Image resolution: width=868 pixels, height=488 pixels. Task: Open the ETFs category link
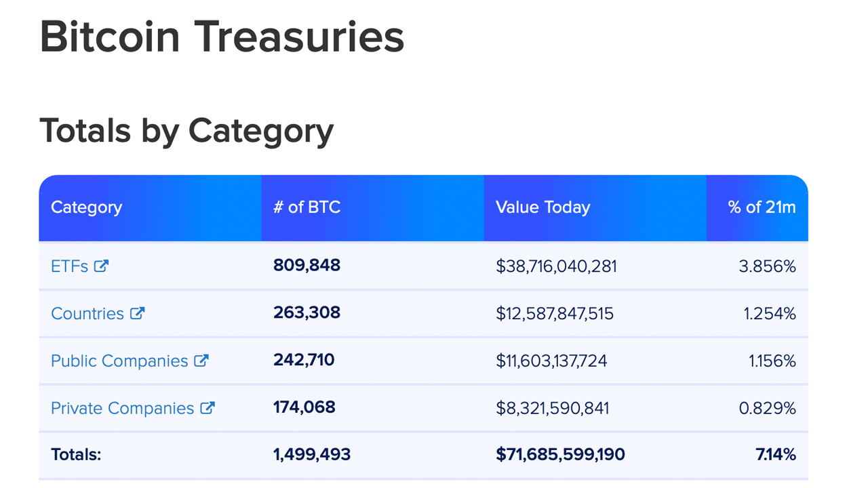click(x=69, y=266)
